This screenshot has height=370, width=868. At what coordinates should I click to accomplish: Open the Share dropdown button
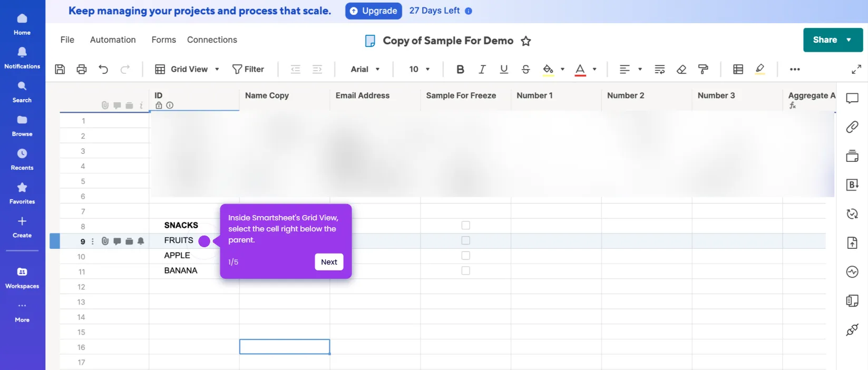[833, 40]
